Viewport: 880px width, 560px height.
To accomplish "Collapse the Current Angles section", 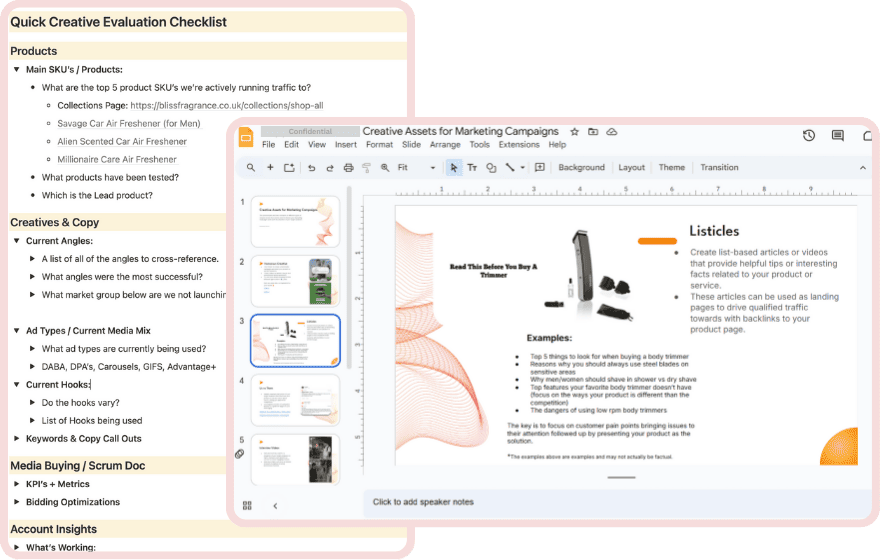I will point(17,241).
